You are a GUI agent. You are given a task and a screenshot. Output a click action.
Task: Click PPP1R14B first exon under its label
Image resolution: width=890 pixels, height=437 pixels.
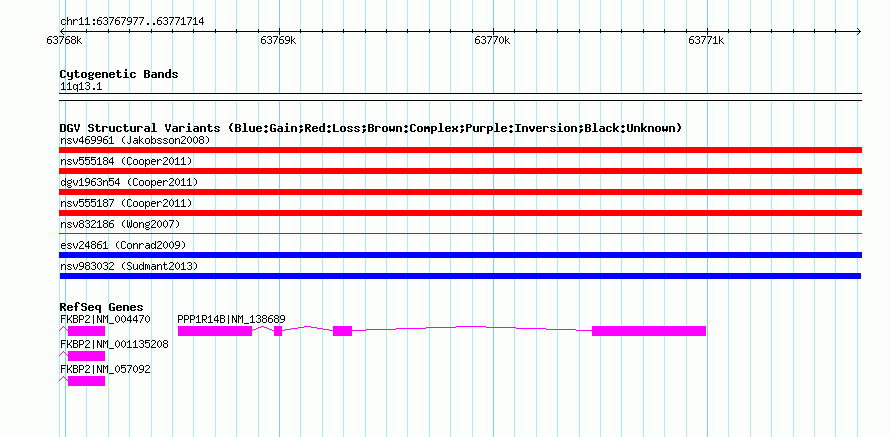[x=215, y=331]
